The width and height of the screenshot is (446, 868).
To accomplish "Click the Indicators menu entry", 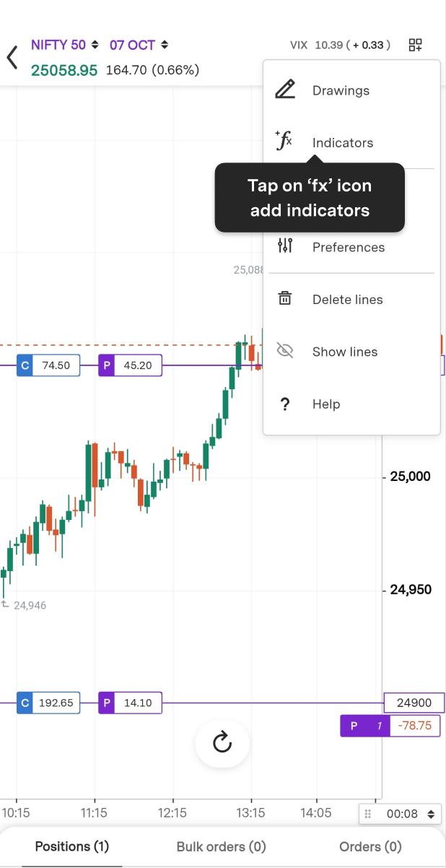I will (343, 143).
